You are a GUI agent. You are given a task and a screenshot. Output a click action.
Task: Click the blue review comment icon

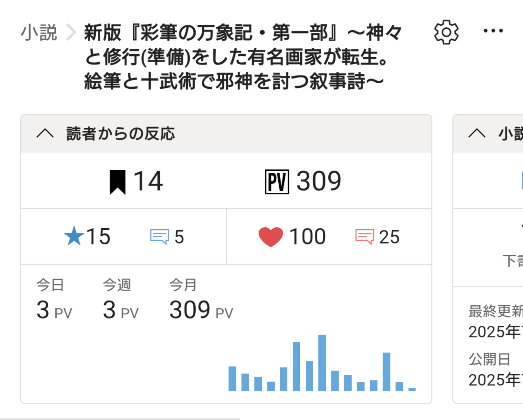pyautogui.click(x=159, y=237)
